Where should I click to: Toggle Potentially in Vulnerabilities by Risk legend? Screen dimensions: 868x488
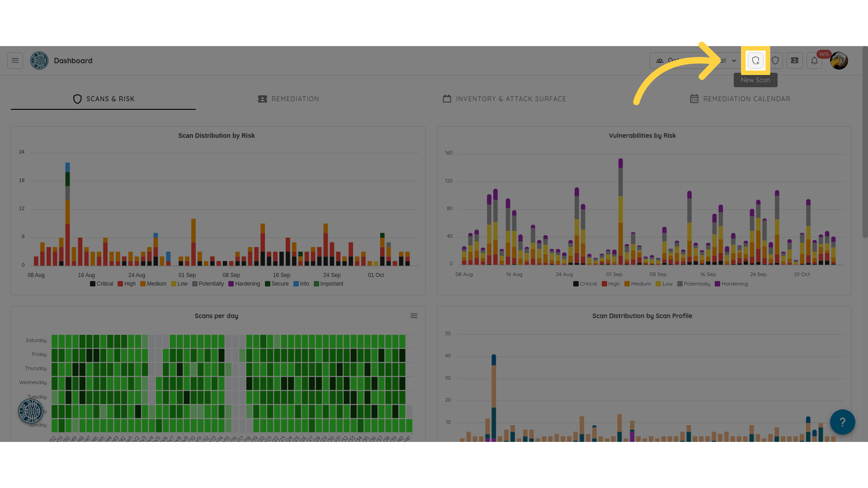694,284
